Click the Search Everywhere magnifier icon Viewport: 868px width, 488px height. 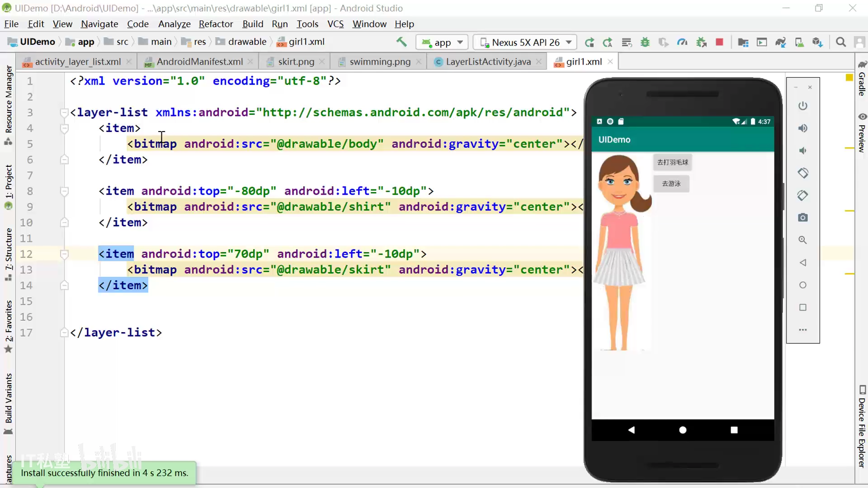coord(841,42)
